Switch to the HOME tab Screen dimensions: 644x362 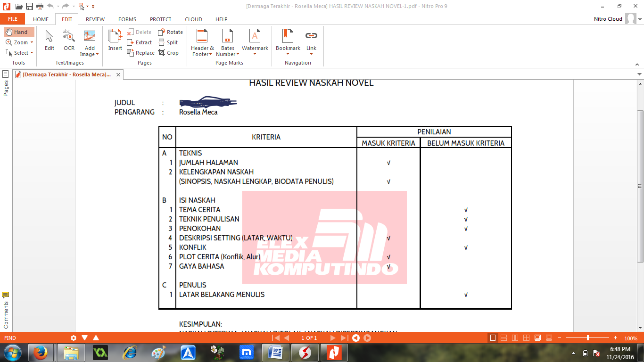pyautogui.click(x=41, y=19)
